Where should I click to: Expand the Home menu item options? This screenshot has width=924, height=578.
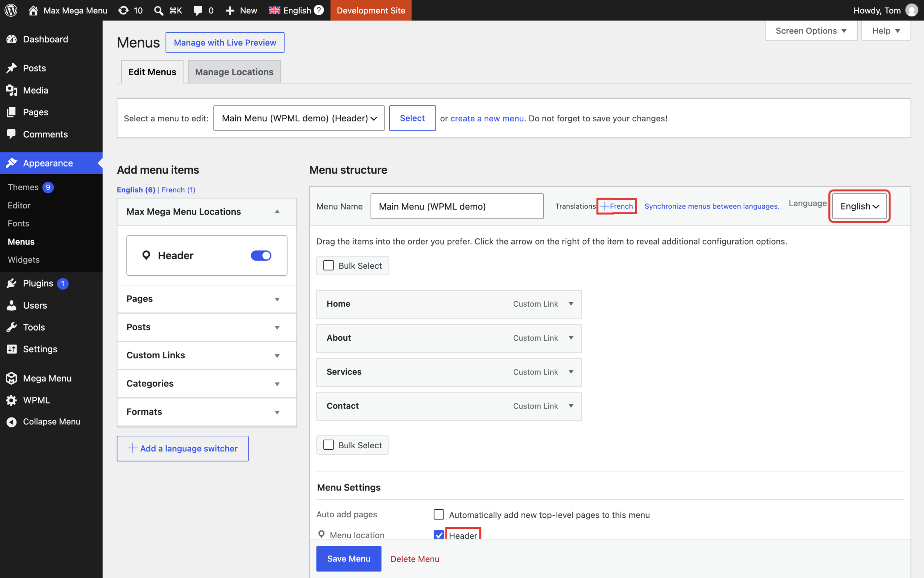tap(571, 304)
